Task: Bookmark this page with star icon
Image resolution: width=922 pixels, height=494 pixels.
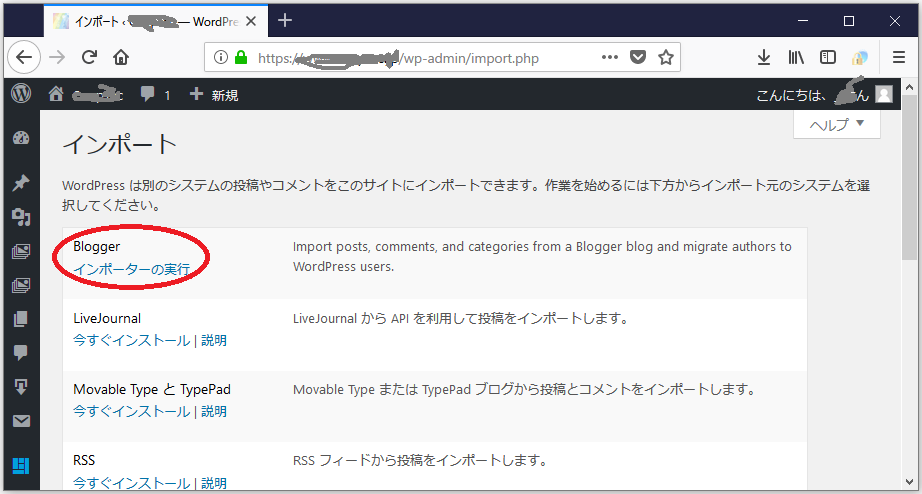Action: coord(666,58)
